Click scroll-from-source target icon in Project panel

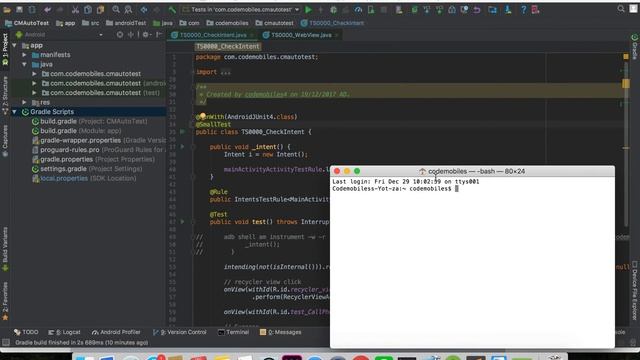point(120,35)
